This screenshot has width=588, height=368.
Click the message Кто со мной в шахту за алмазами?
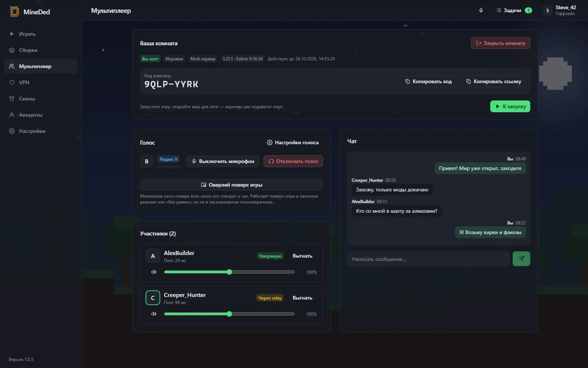(397, 211)
